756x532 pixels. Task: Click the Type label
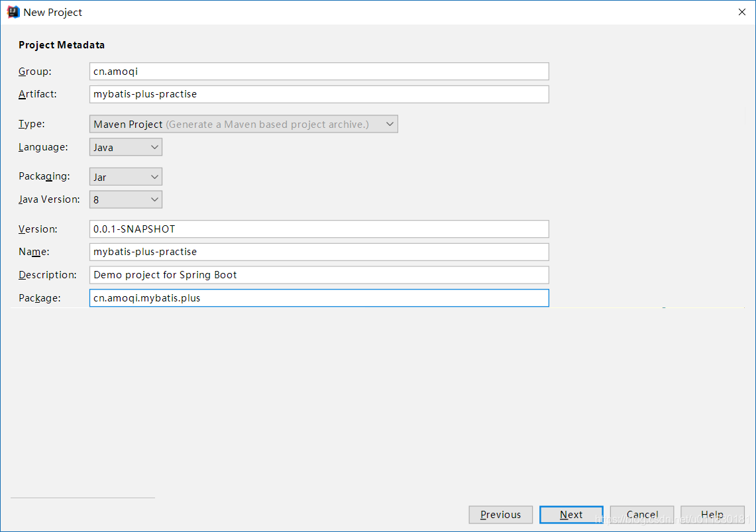[32, 124]
